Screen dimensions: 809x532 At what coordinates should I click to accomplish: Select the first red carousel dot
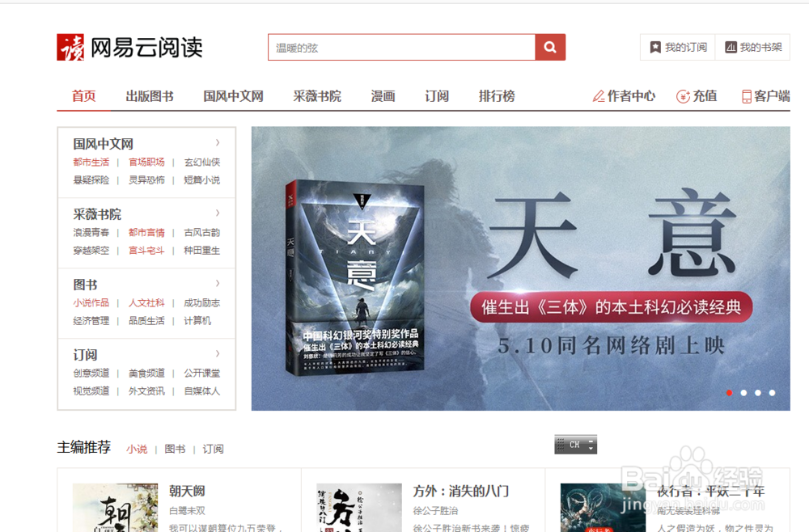click(729, 393)
